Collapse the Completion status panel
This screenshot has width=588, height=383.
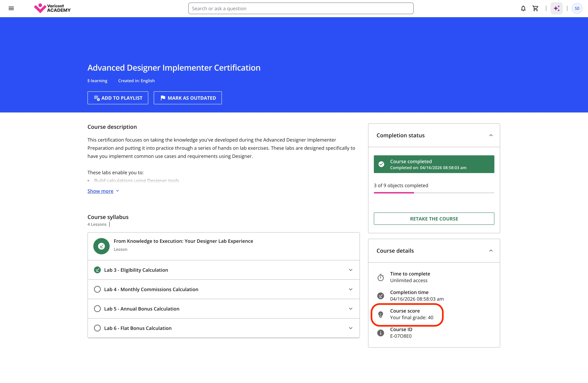pyautogui.click(x=491, y=135)
